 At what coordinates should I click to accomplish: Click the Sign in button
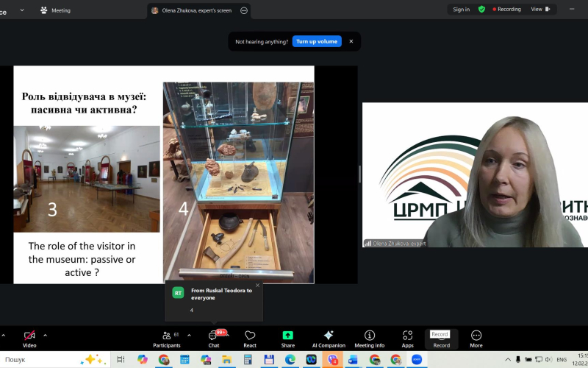[x=461, y=10]
